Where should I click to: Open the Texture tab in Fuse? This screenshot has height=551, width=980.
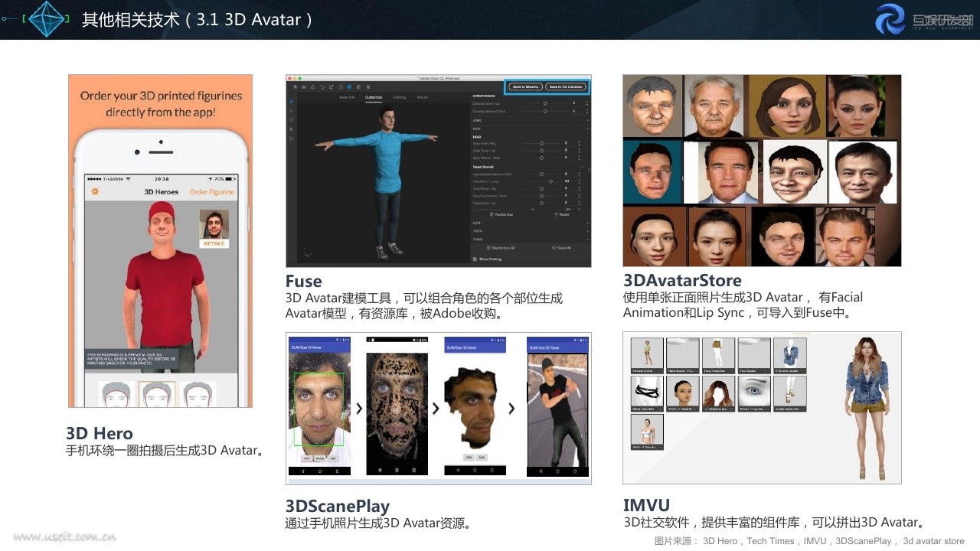[422, 97]
